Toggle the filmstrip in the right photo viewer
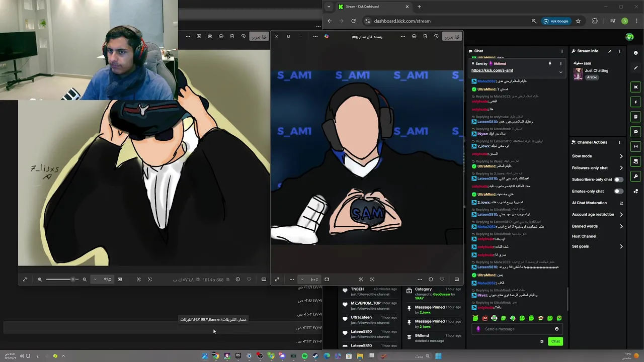This screenshot has height=362, width=644. [457, 280]
